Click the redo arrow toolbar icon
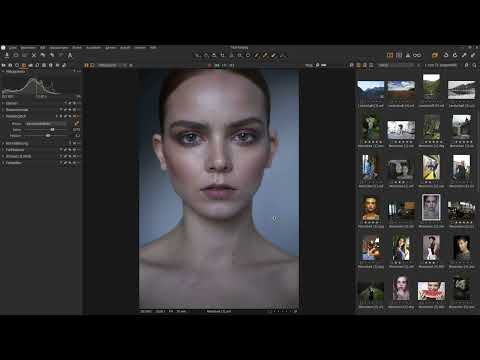480x360 pixels. pyautogui.click(x=52, y=55)
